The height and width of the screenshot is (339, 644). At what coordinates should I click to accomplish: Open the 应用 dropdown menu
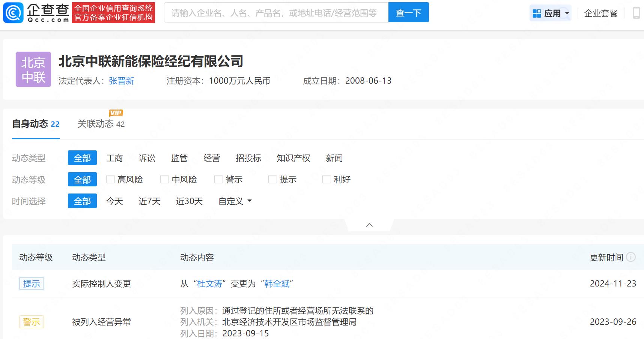point(551,13)
